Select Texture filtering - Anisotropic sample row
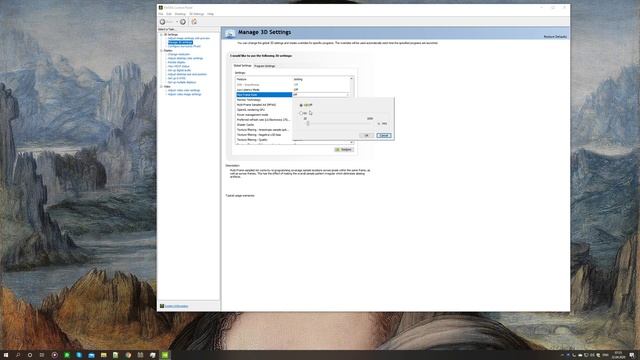640x360 pixels. pyautogui.click(x=264, y=130)
